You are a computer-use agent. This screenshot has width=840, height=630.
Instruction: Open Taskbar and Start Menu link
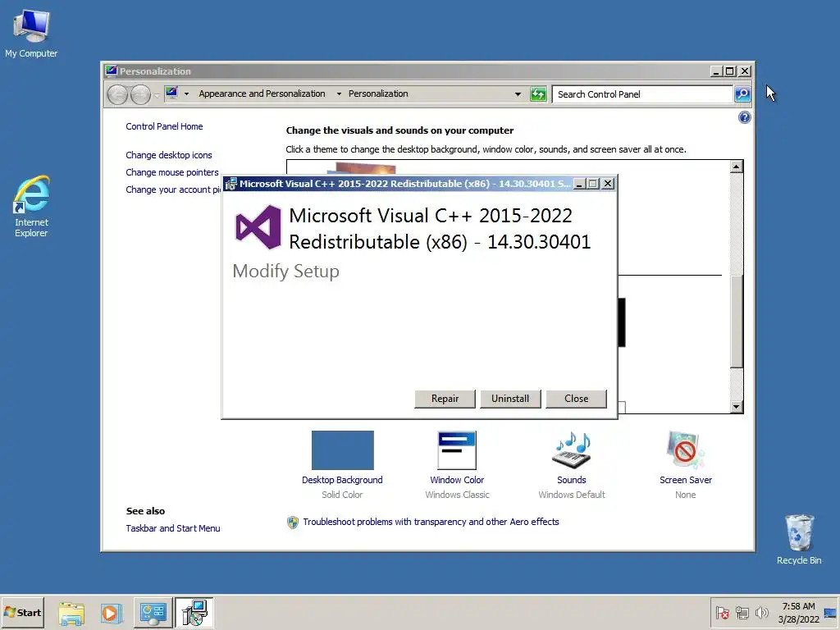[173, 528]
